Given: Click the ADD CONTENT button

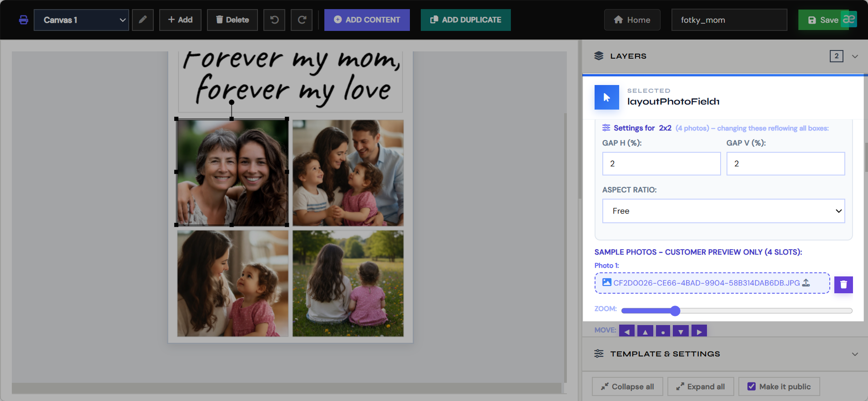Looking at the screenshot, I should click(367, 20).
